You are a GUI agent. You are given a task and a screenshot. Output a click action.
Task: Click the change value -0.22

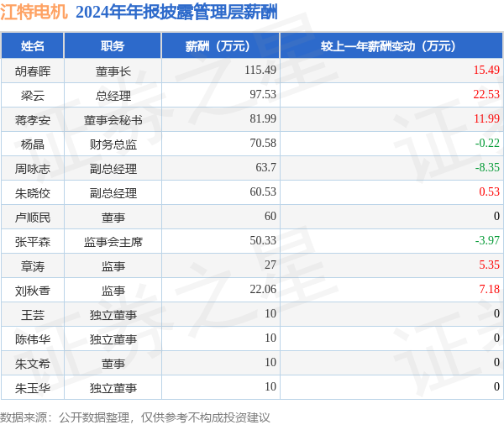click(487, 144)
